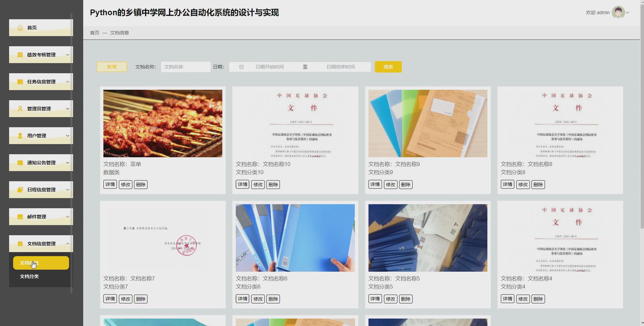Click 详情 on the 菜单 document card
This screenshot has height=326, width=644.
click(x=110, y=184)
